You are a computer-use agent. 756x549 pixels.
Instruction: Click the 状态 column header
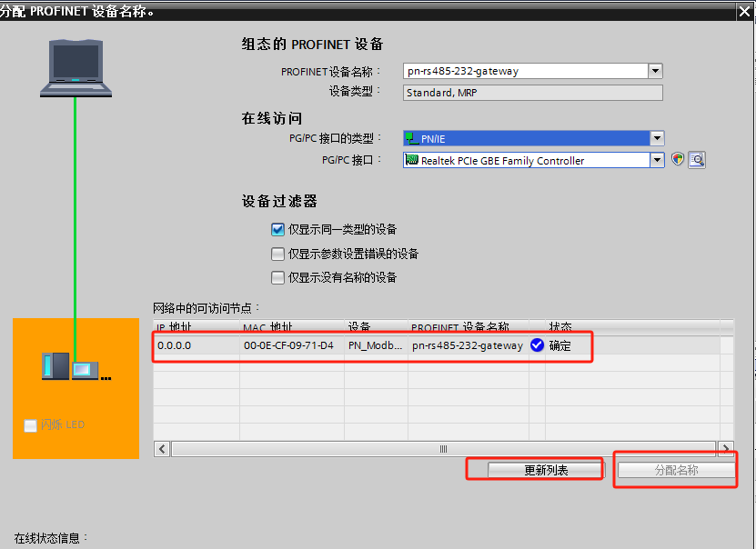click(x=632, y=327)
